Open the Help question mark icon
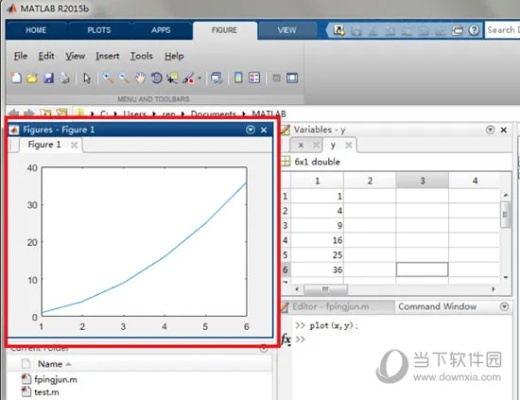Viewport: 520px width, 400px height. click(x=474, y=30)
